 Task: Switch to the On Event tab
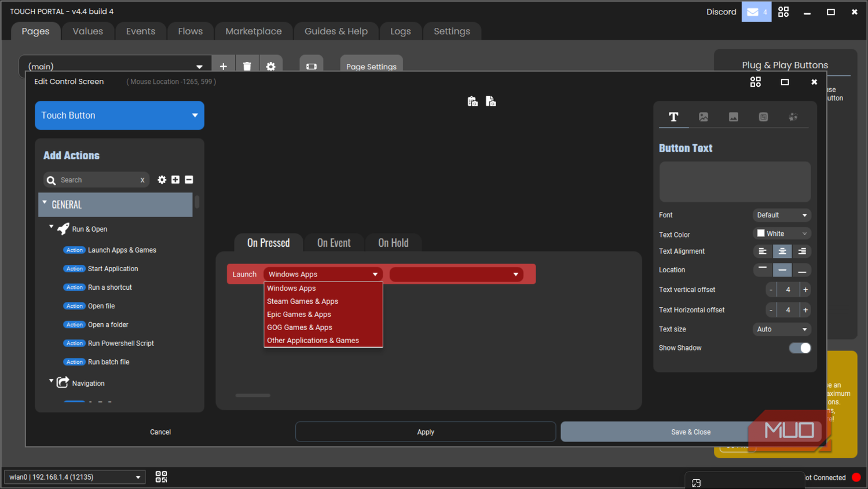(334, 243)
